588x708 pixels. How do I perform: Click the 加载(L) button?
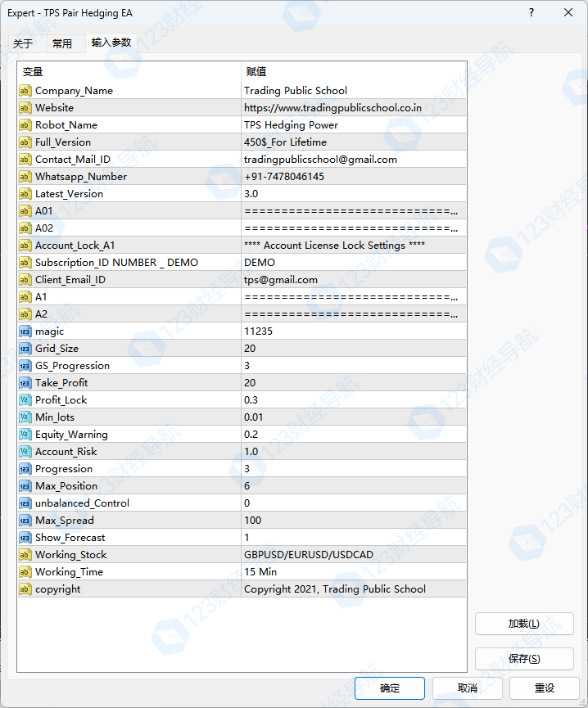[x=524, y=624]
